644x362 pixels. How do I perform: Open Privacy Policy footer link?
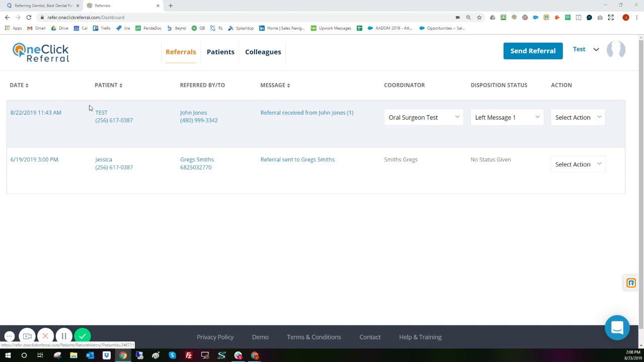coord(215,337)
